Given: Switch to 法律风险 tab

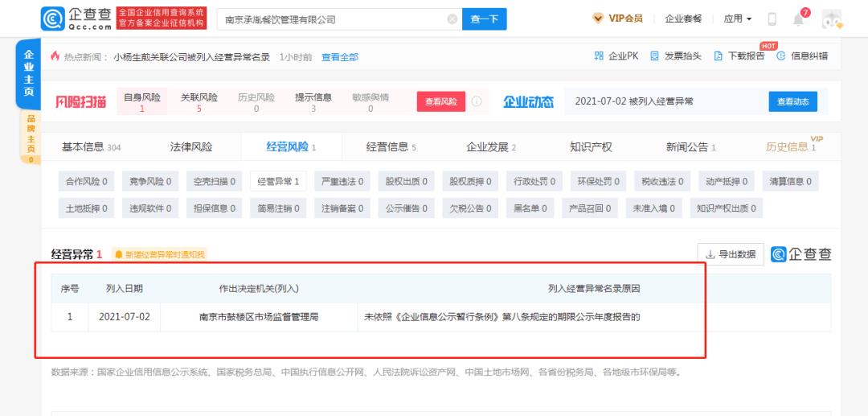Looking at the screenshot, I should click(191, 147).
